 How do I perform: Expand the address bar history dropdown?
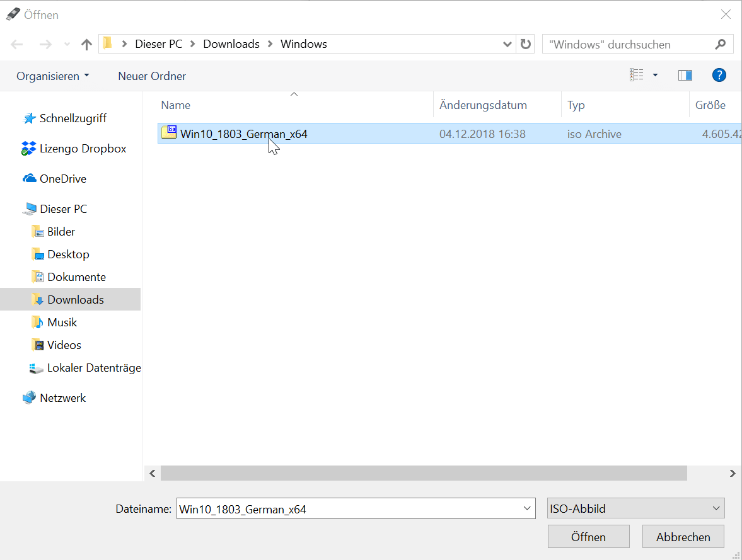click(507, 45)
